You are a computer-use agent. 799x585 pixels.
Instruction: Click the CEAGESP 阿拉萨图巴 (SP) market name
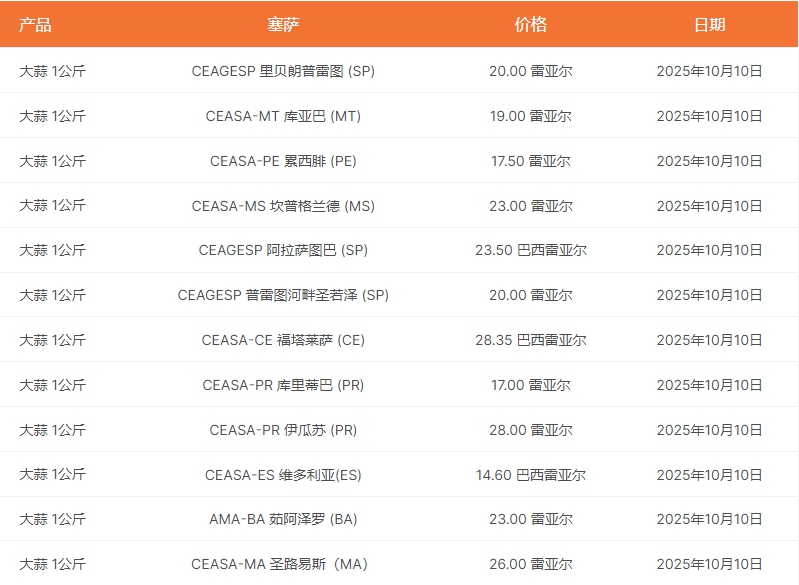point(283,250)
